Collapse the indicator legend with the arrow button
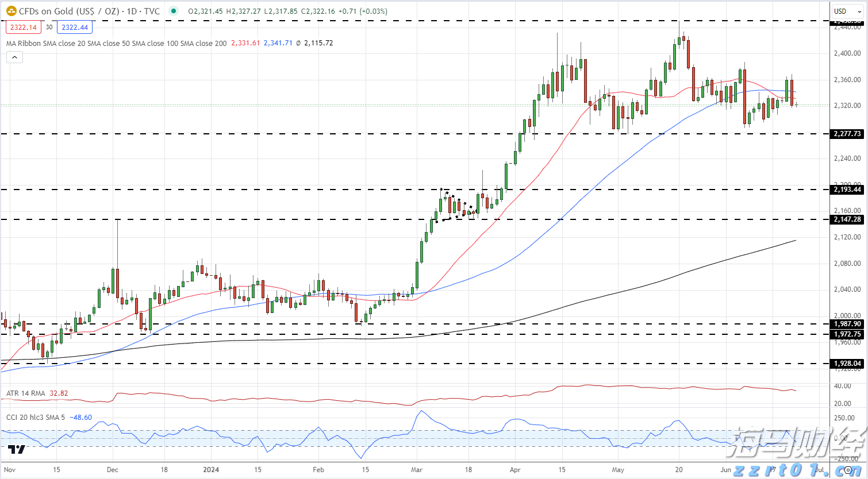Screen dimensions: 868x479 pyautogui.click(x=14, y=57)
